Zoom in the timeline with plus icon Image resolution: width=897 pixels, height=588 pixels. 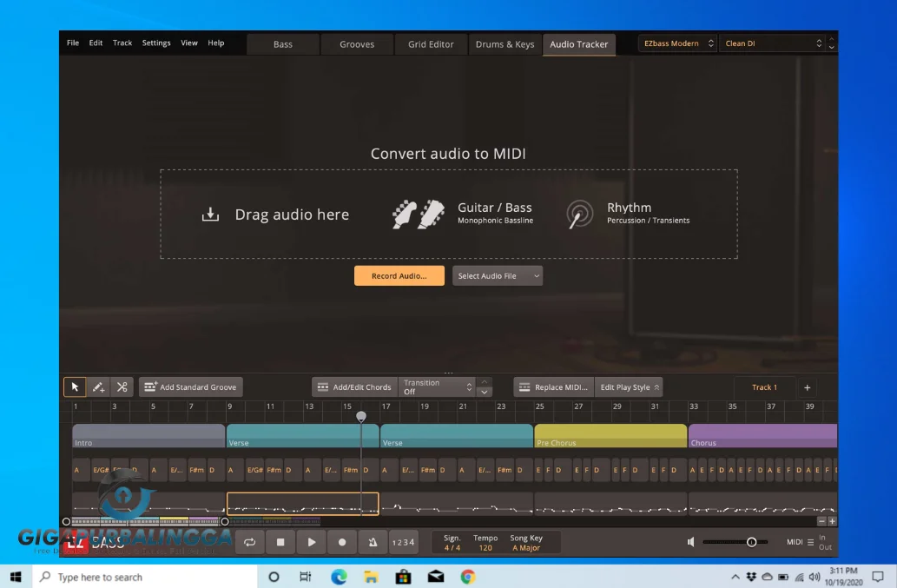(x=832, y=521)
